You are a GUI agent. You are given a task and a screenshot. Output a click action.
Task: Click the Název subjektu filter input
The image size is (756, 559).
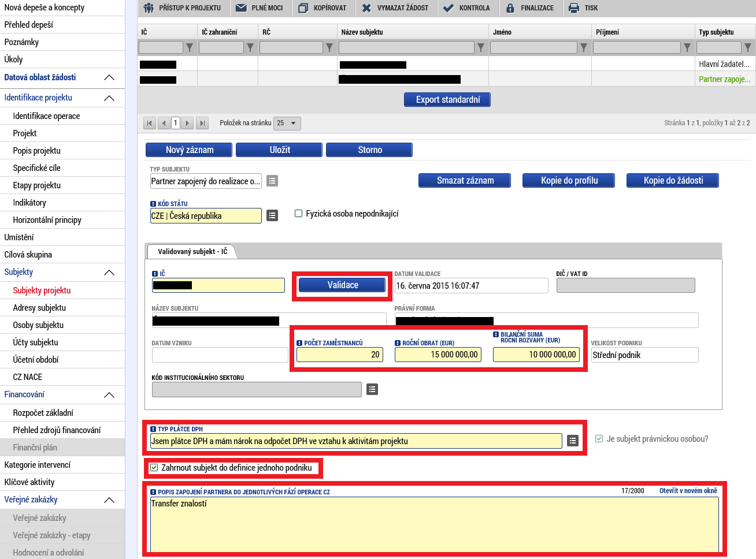point(407,47)
